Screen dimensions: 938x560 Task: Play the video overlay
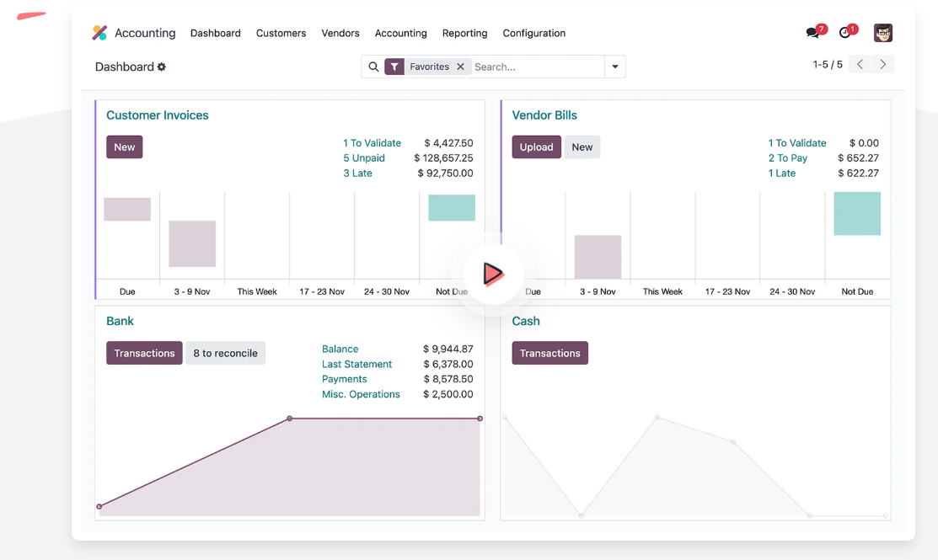[x=493, y=275]
